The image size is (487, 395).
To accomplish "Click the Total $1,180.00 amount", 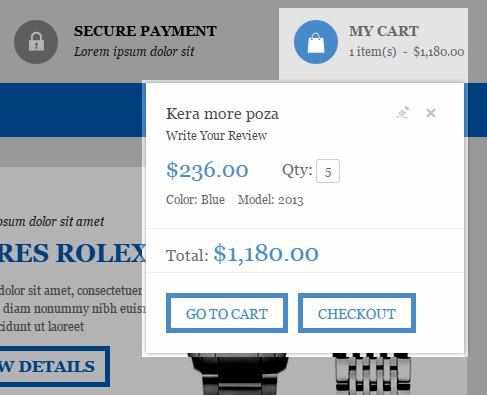I will point(266,254).
